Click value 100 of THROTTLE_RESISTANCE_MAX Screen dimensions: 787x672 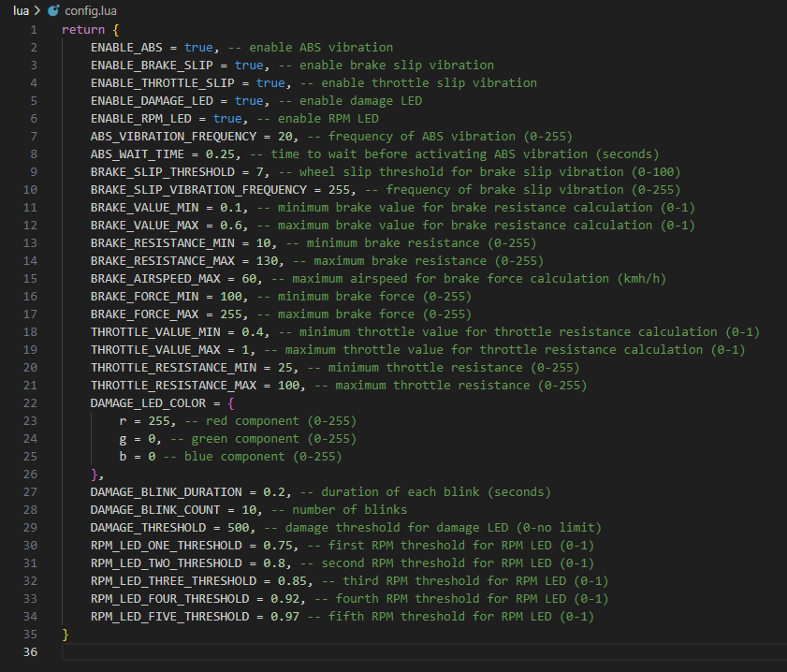point(288,386)
